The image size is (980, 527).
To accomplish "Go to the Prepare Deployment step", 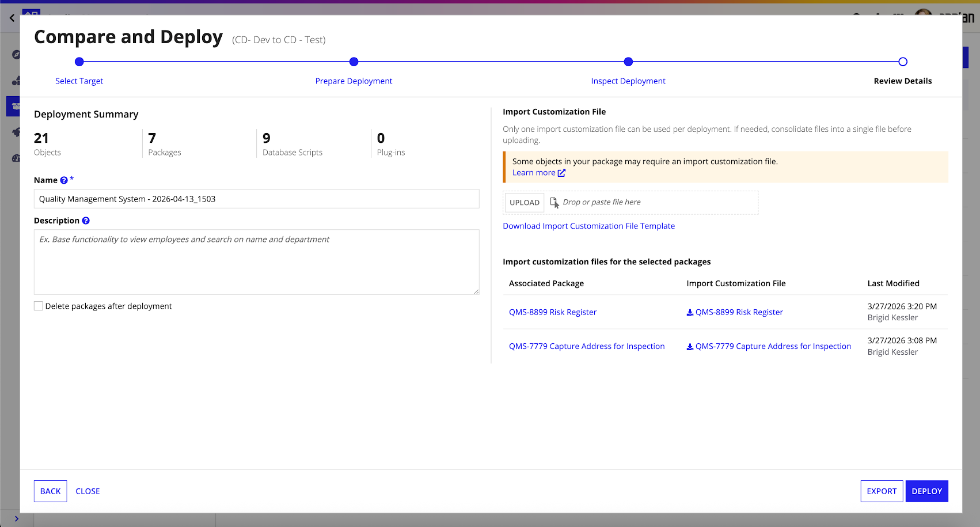I will click(x=354, y=81).
